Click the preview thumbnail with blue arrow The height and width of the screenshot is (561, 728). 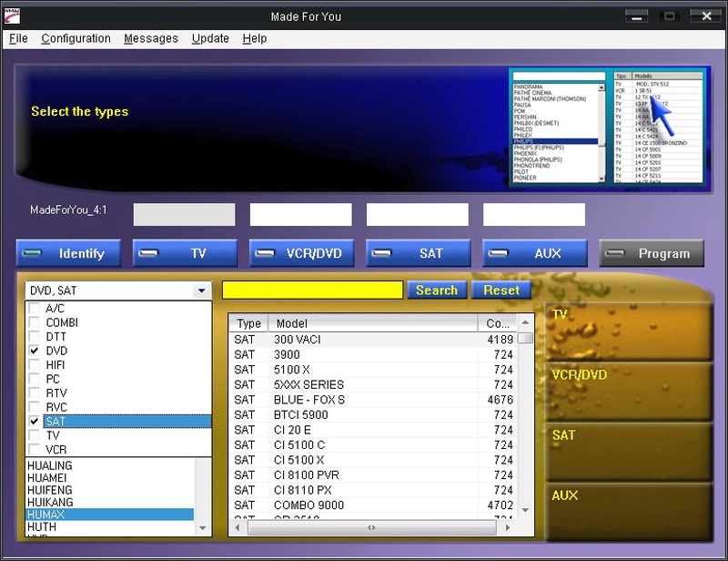(606, 127)
